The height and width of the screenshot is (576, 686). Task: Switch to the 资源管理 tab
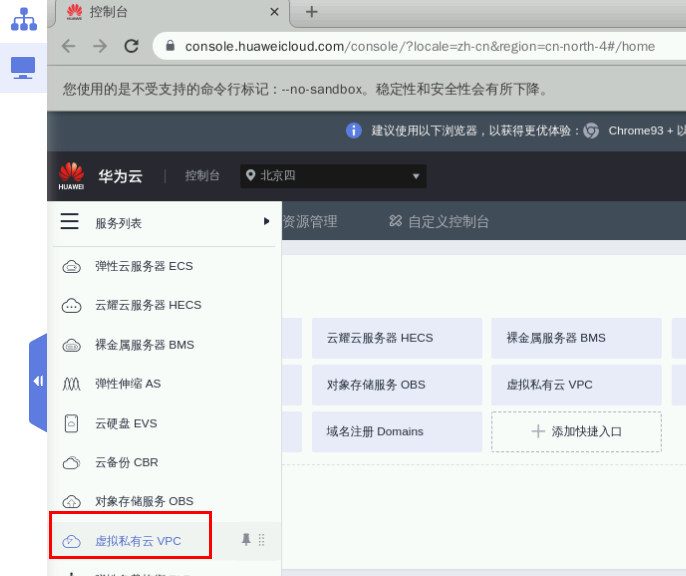coord(310,221)
